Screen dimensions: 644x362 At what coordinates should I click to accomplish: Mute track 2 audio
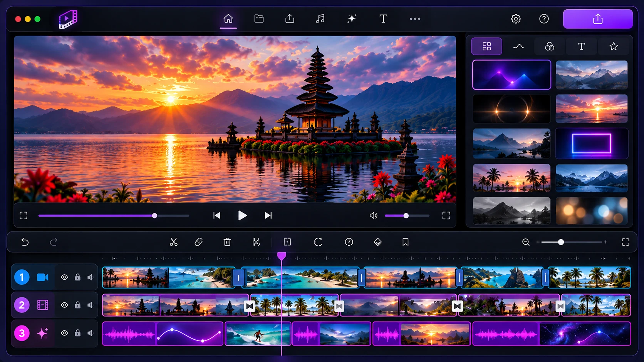tap(90, 305)
